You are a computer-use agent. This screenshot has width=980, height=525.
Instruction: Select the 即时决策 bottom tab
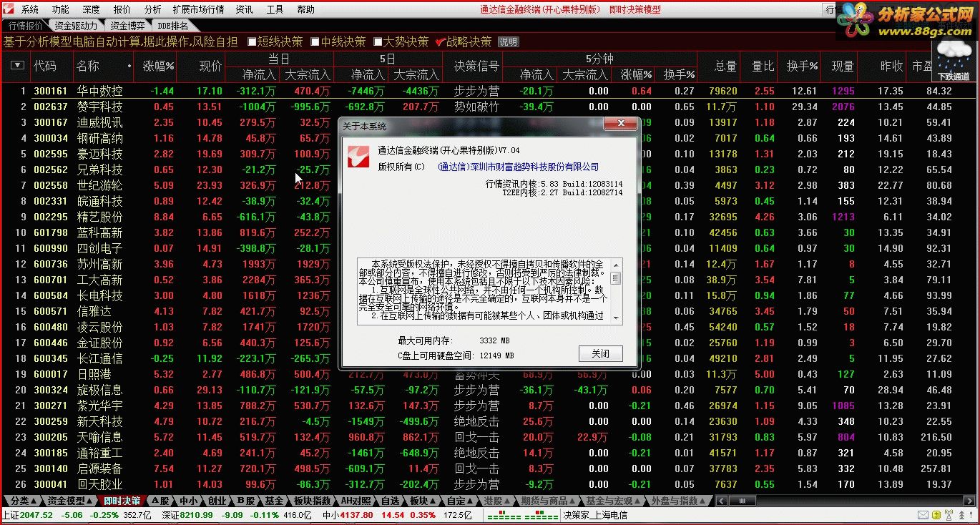coord(122,501)
